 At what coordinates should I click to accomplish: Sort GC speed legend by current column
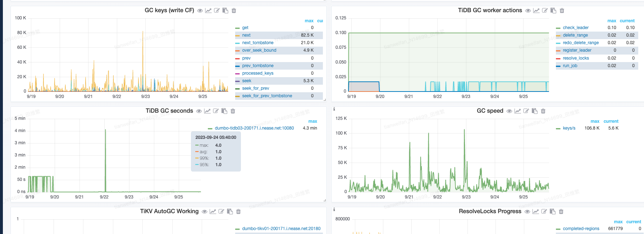pos(611,121)
